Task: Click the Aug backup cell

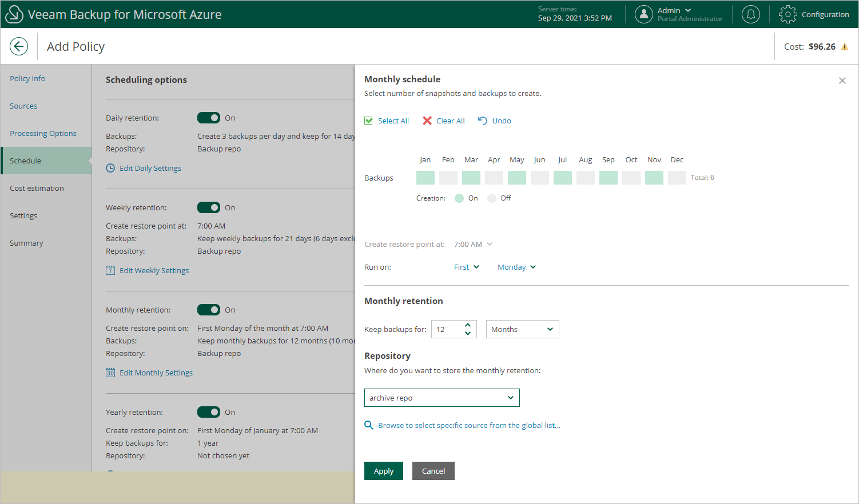Action: [x=586, y=178]
